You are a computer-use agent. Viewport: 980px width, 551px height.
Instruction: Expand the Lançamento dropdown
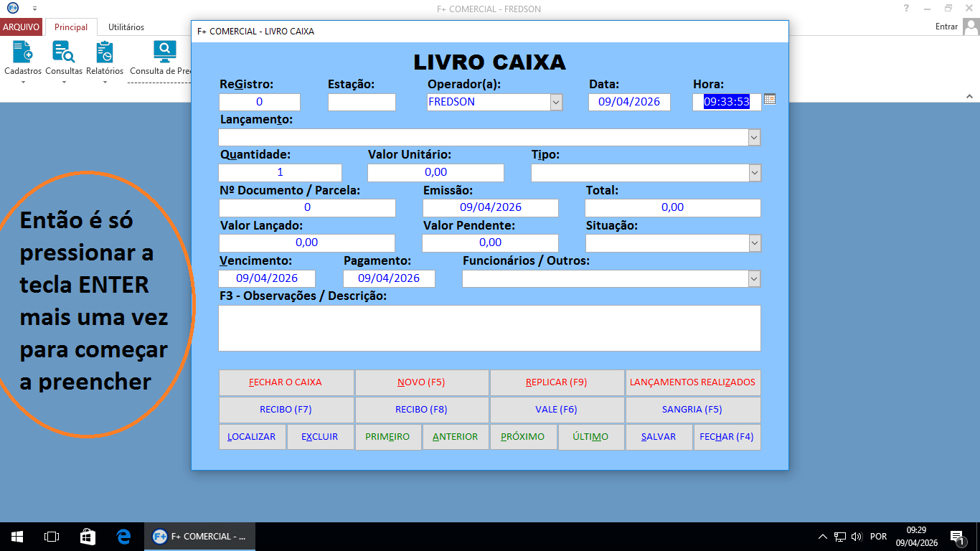753,137
